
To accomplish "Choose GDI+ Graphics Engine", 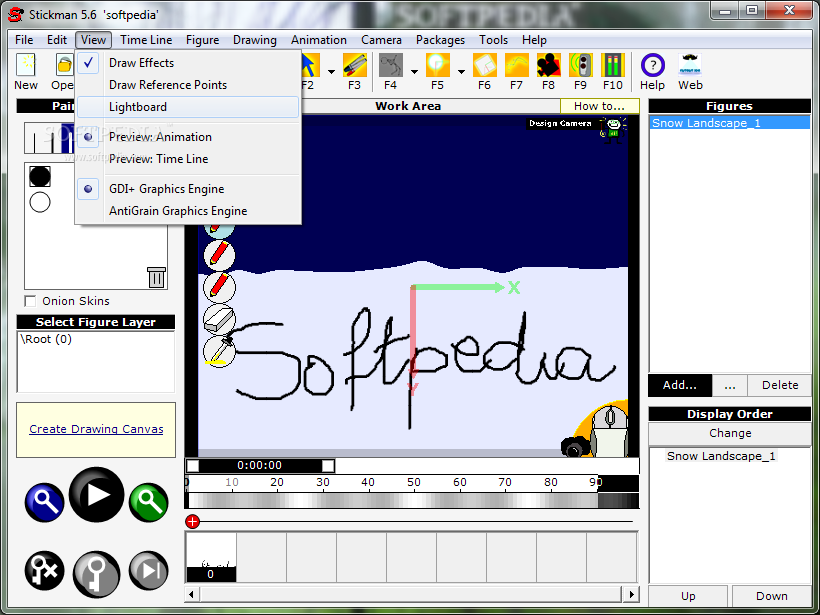I will pyautogui.click(x=188, y=189).
